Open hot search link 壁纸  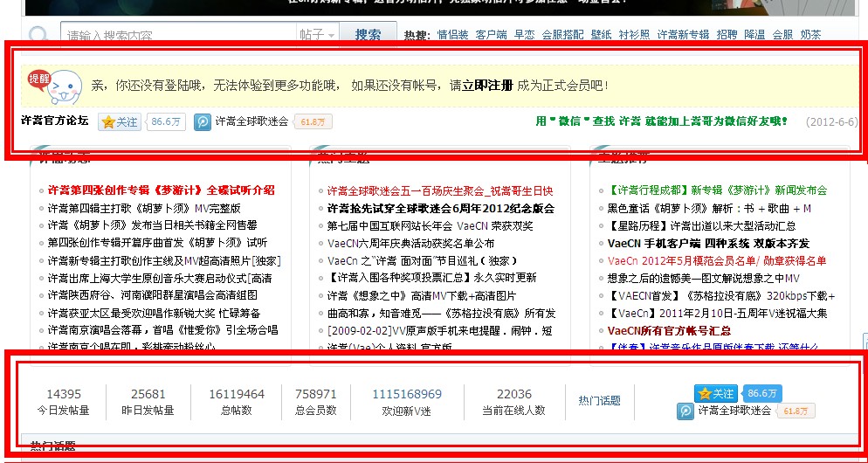601,34
